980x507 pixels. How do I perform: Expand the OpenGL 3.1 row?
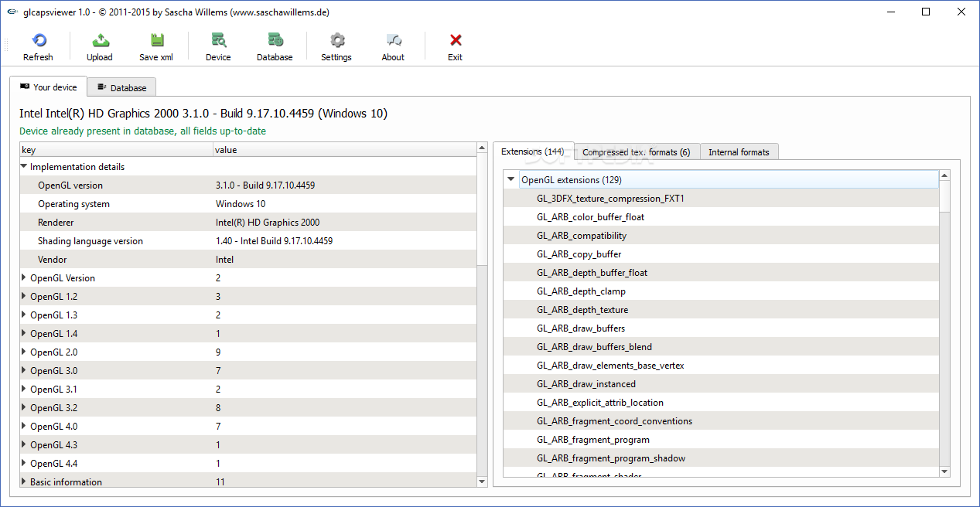[x=24, y=389]
